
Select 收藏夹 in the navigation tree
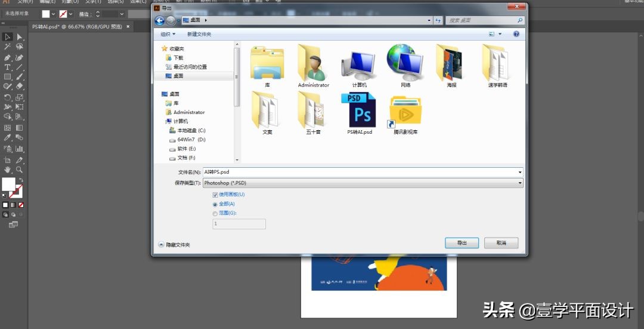(x=173, y=48)
